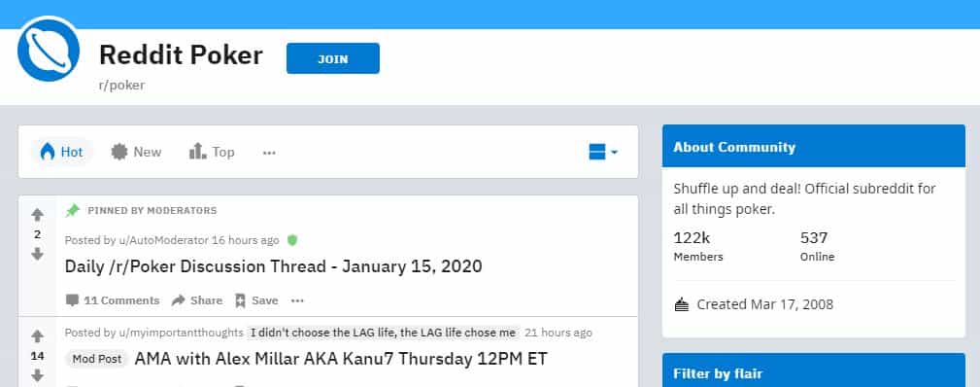
Task: Open the 11 Comments on daily thread
Action: (x=113, y=300)
